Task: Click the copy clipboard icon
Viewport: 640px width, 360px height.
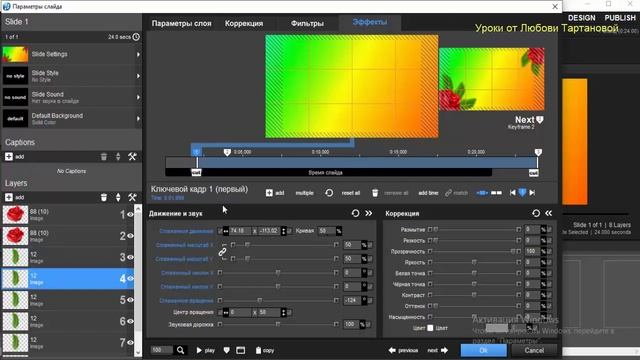Action: click(x=258, y=350)
